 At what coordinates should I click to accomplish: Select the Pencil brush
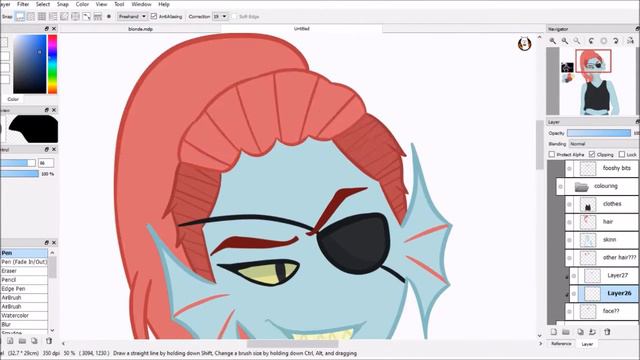pos(24,280)
